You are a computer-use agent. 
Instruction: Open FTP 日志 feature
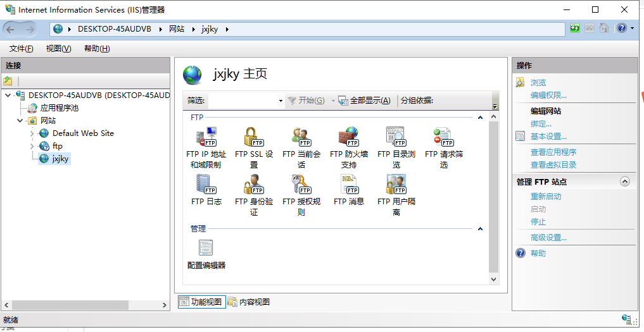click(206, 190)
